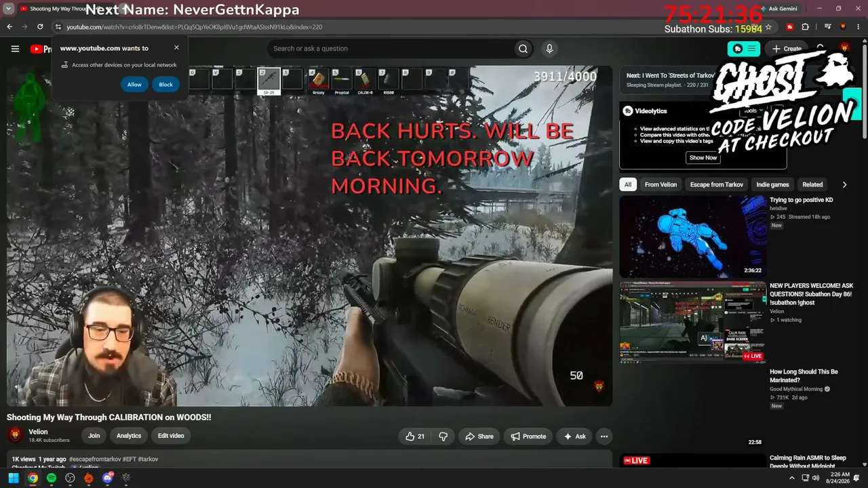Click the video title 'Shooting My Way Through CALIBRATION'
Image resolution: width=868 pixels, height=488 pixels.
(x=109, y=418)
